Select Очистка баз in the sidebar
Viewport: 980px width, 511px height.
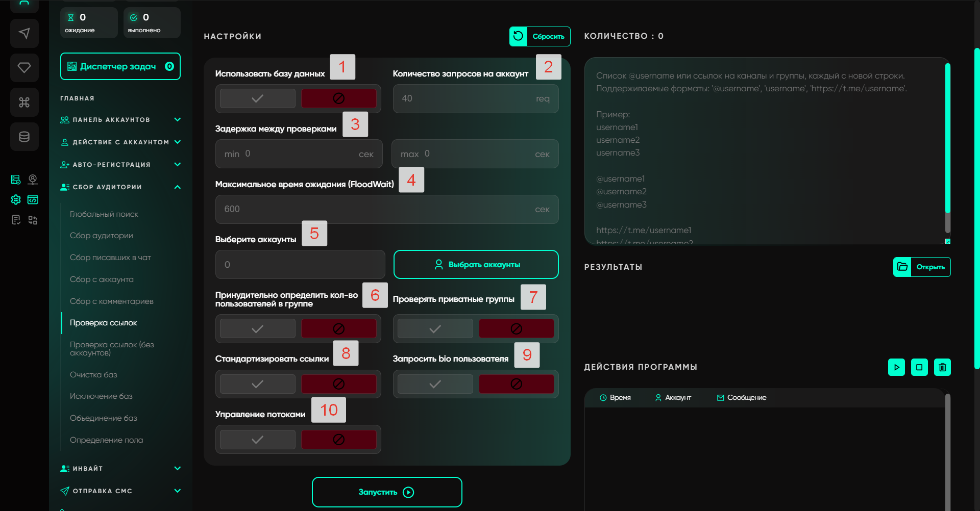pos(93,375)
